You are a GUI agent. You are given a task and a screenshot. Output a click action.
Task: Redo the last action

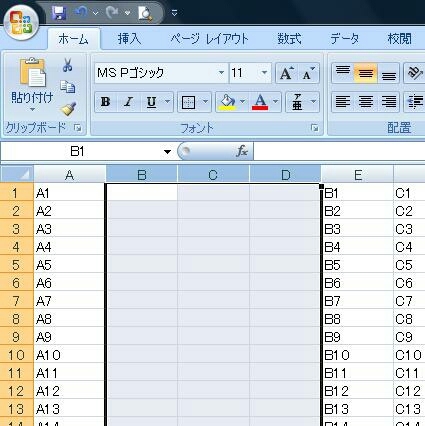112,12
